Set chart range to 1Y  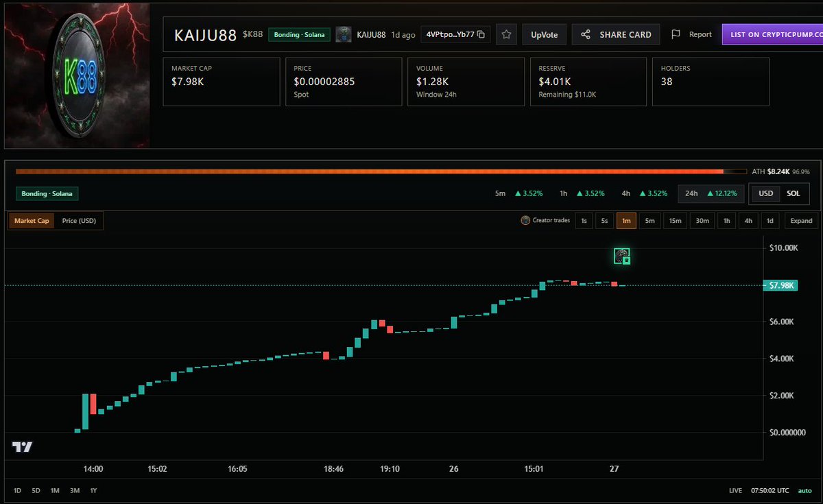pyautogui.click(x=93, y=491)
